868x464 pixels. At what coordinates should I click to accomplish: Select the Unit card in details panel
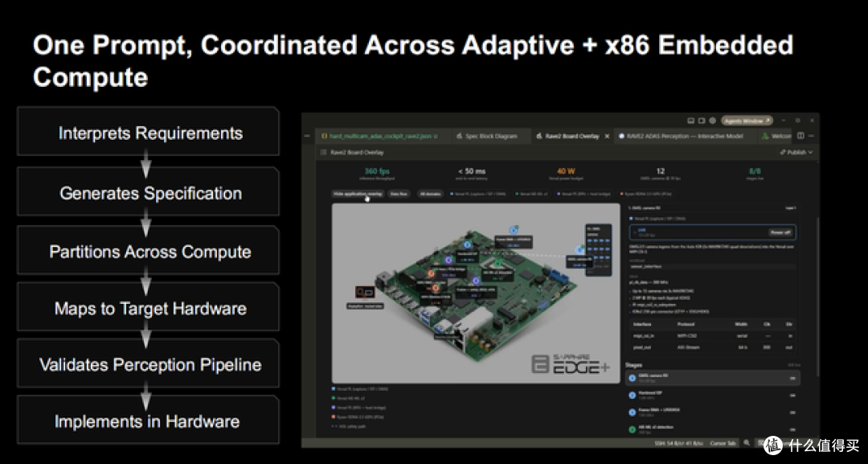coord(712,232)
